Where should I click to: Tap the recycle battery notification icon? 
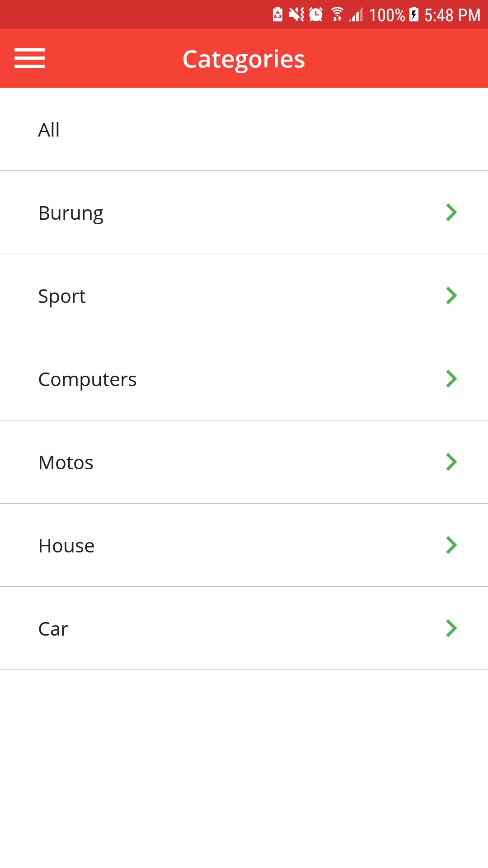(x=277, y=15)
